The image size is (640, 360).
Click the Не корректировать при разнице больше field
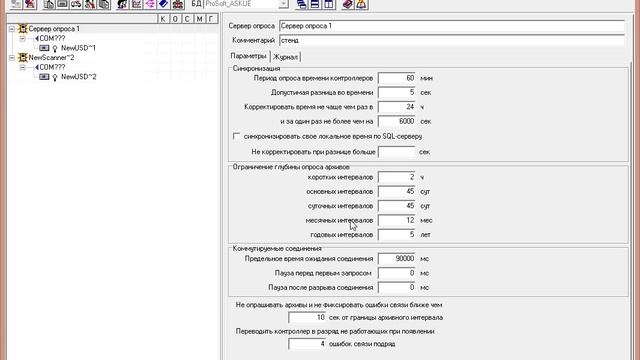click(396, 152)
